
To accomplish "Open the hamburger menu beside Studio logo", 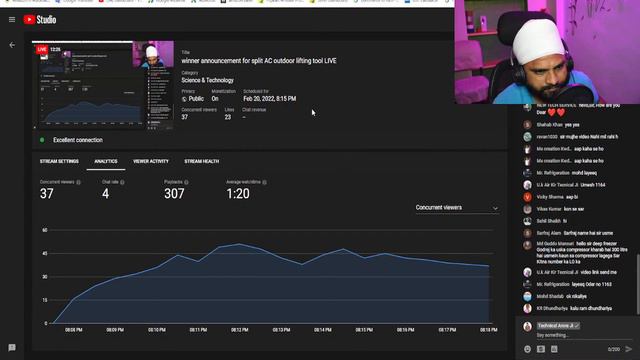I will point(12,20).
